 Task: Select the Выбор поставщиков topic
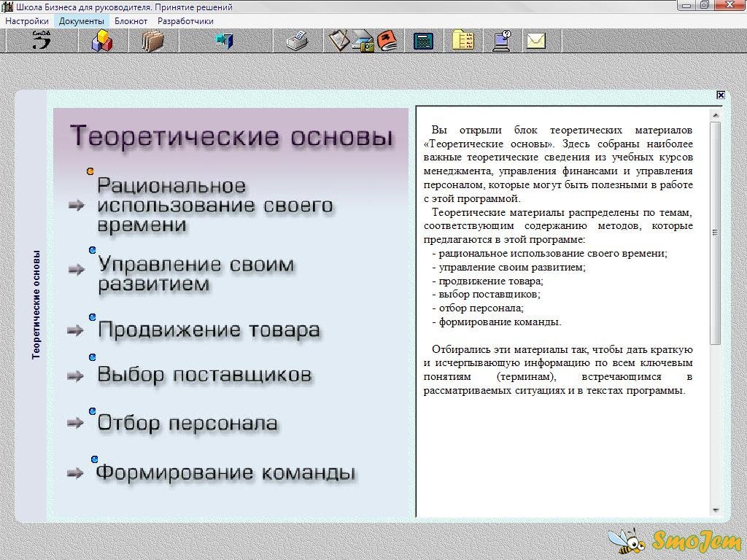tap(204, 376)
